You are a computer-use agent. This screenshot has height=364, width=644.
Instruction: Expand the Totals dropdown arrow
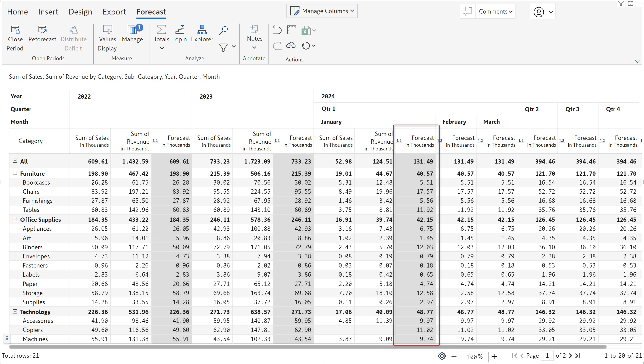click(x=162, y=48)
